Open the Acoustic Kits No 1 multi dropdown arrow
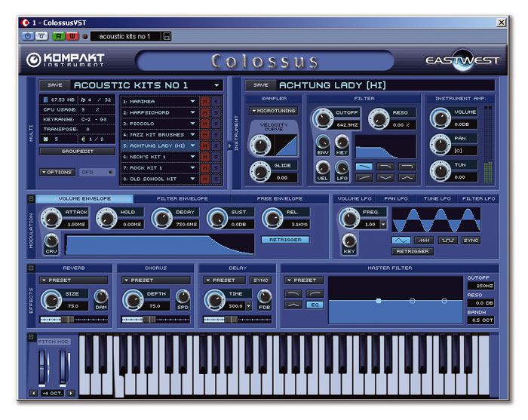Image resolution: width=528 pixels, height=420 pixels. click(x=216, y=85)
